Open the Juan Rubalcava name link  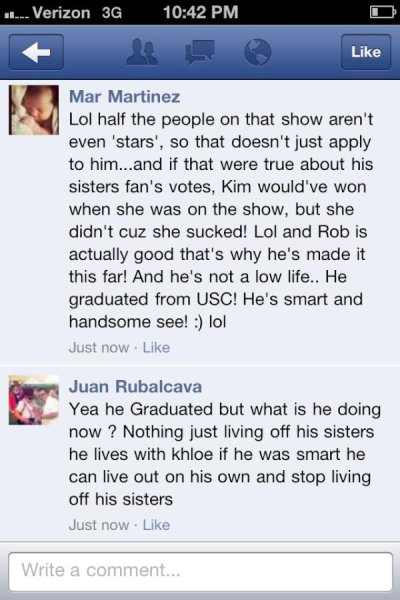[x=135, y=386]
